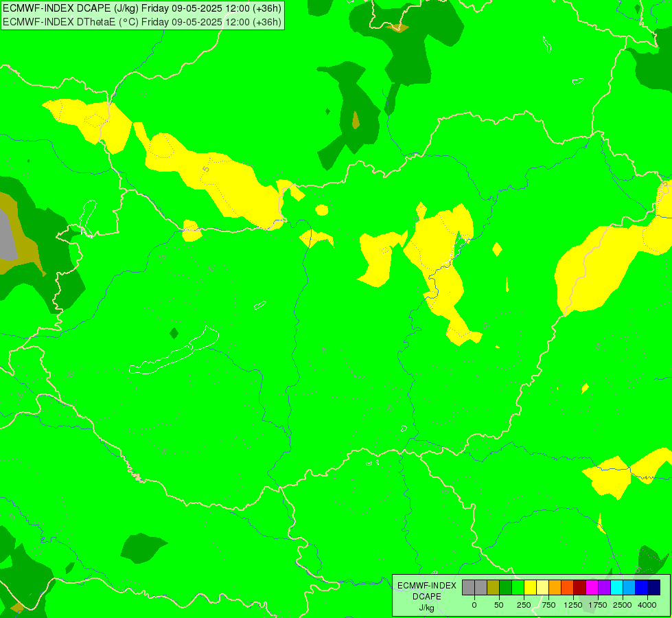Choose the red-orange legend swatch

click(x=568, y=588)
